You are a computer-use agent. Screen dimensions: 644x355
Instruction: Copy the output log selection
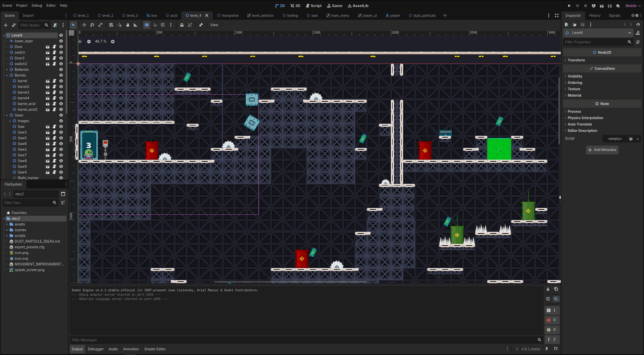click(556, 289)
